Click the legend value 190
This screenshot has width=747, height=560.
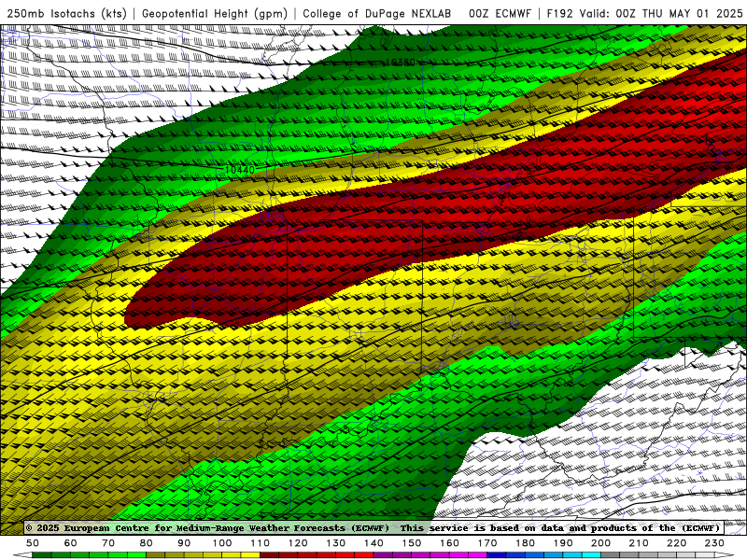(x=563, y=543)
